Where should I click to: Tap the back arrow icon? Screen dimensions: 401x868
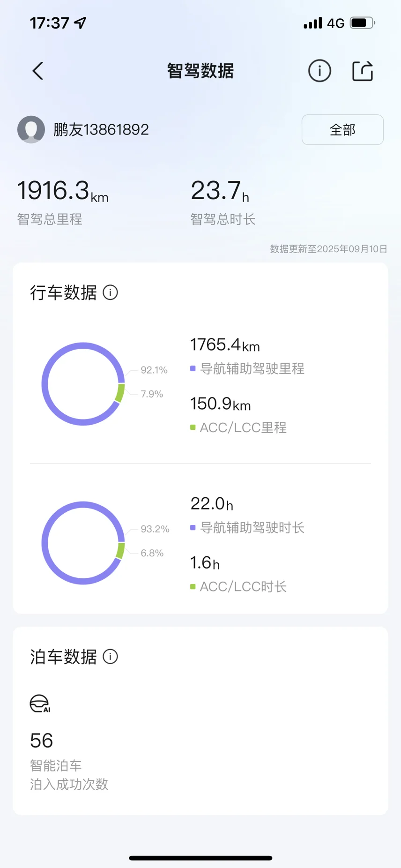(x=38, y=71)
